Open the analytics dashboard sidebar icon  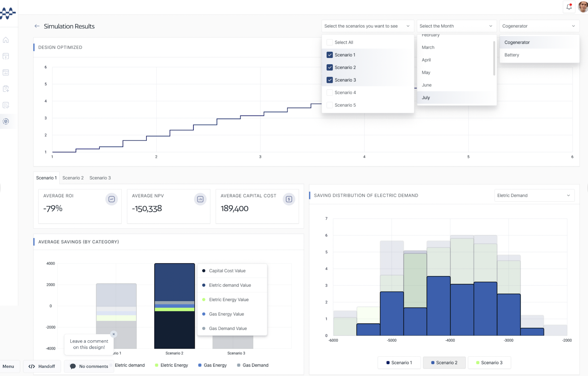pos(6,72)
